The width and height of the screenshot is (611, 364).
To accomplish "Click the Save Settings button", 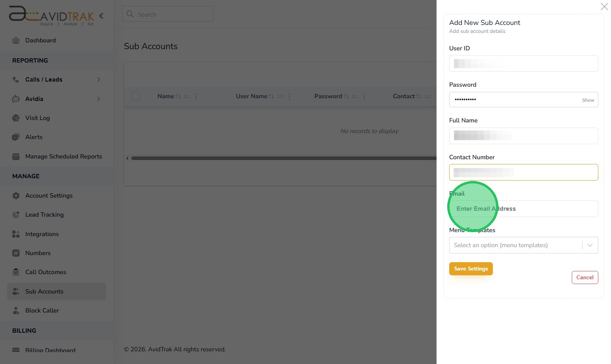I will [471, 269].
